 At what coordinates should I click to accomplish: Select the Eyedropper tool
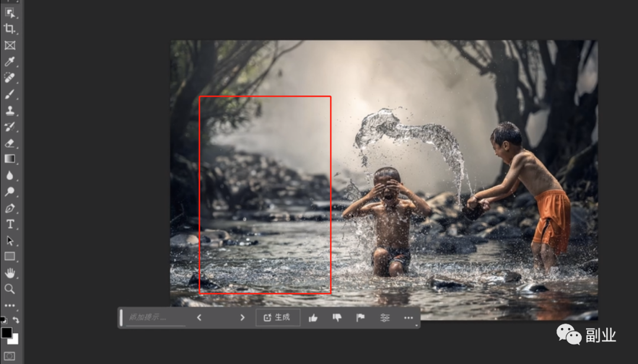point(9,62)
